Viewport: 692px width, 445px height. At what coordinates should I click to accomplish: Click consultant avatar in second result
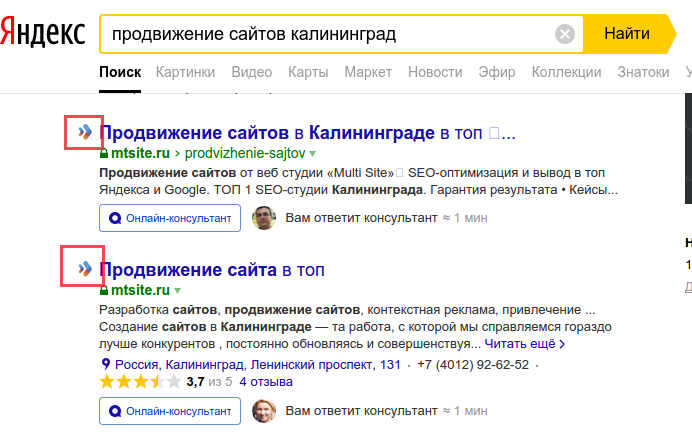tap(264, 411)
